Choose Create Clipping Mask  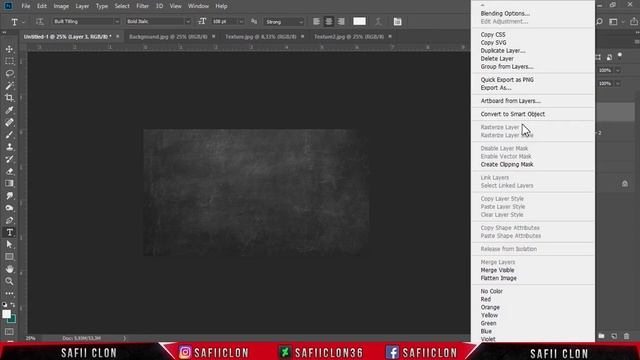[x=507, y=164]
